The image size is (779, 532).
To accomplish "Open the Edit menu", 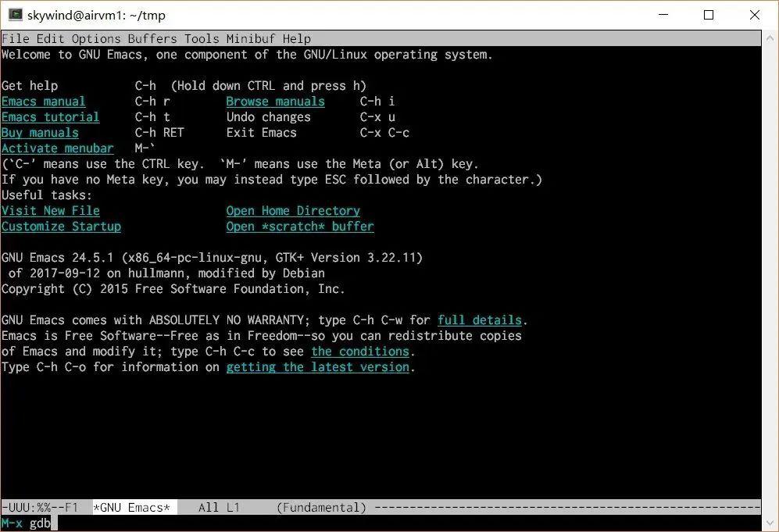I will tap(50, 39).
